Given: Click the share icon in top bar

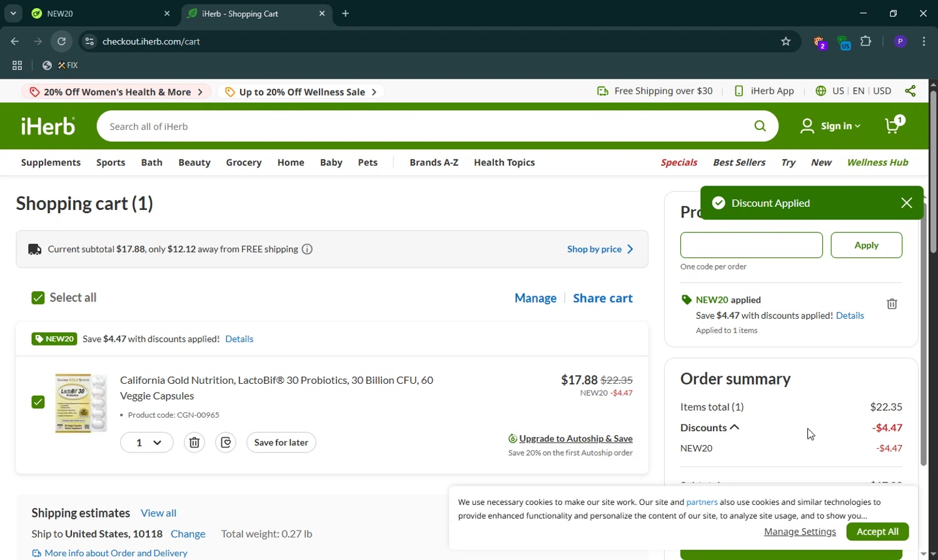Looking at the screenshot, I should point(910,91).
